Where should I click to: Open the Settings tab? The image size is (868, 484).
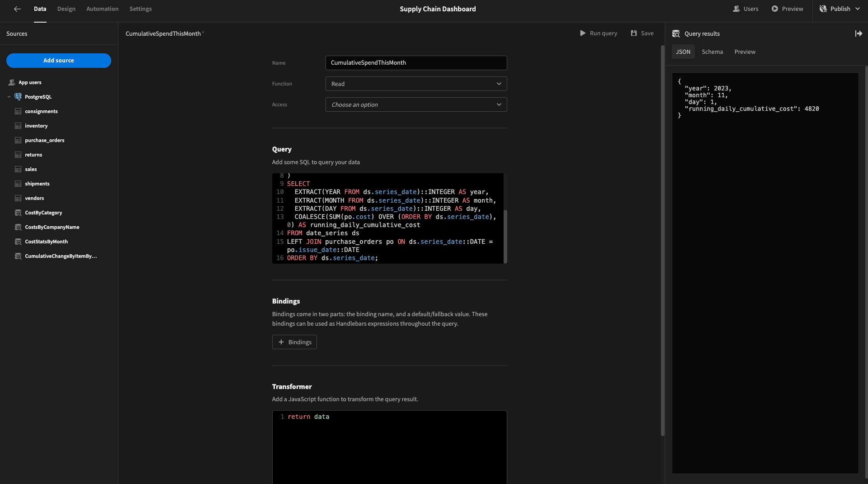tap(141, 9)
